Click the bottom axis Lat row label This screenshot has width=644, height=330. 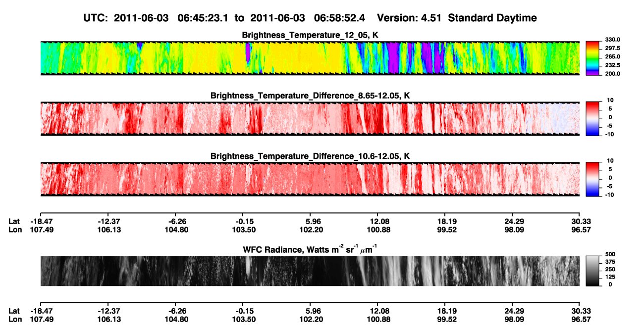tap(14, 311)
